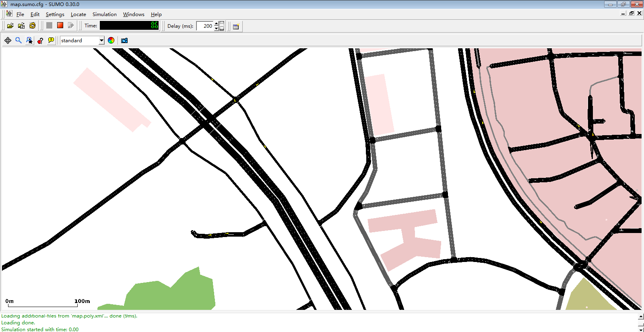644x332 pixels.
Task: Open the Edit menu
Action: 35,14
